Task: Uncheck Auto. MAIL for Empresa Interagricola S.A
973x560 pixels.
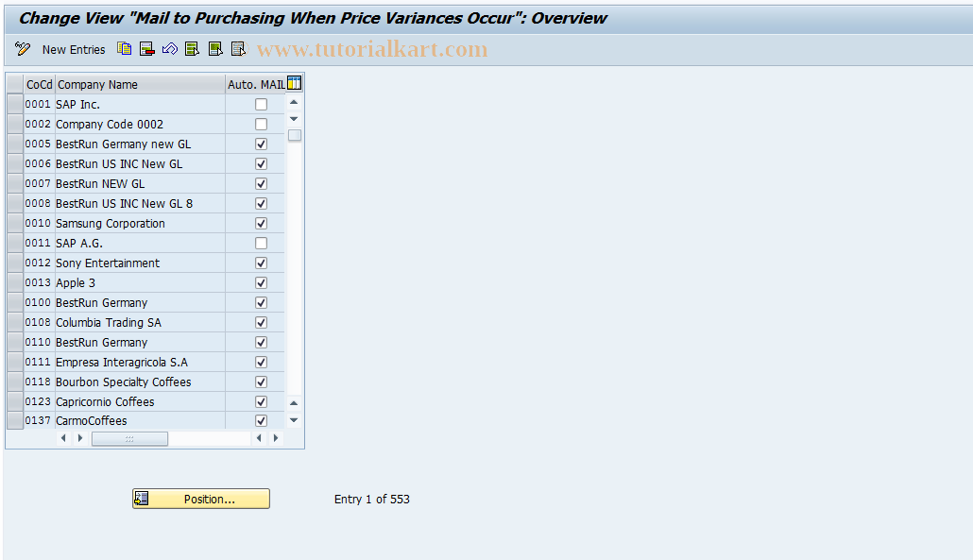Action: tap(262, 363)
